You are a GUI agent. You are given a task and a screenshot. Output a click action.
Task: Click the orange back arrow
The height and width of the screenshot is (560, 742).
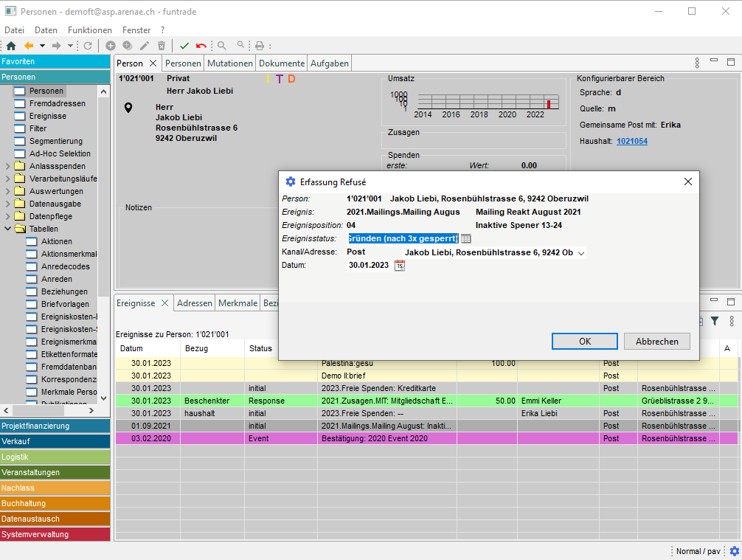pos(29,46)
